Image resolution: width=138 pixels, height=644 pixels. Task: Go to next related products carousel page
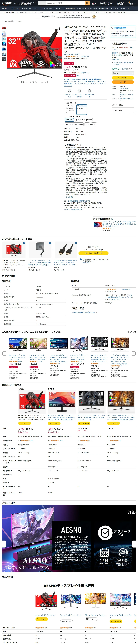133,353
